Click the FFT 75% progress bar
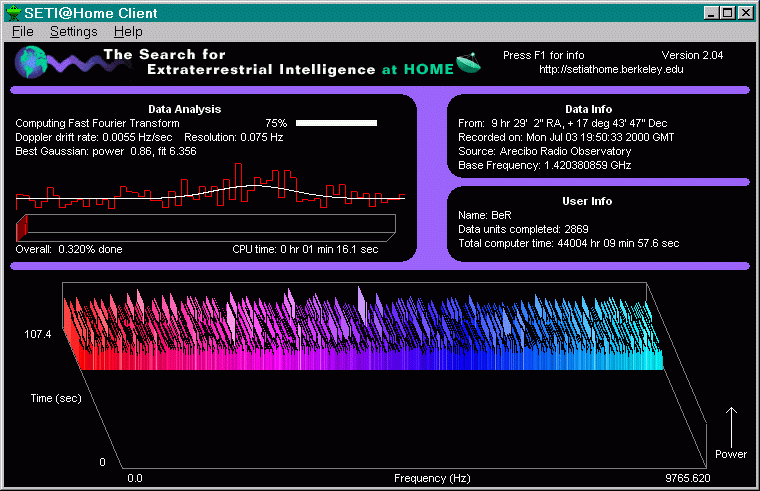 [336, 123]
